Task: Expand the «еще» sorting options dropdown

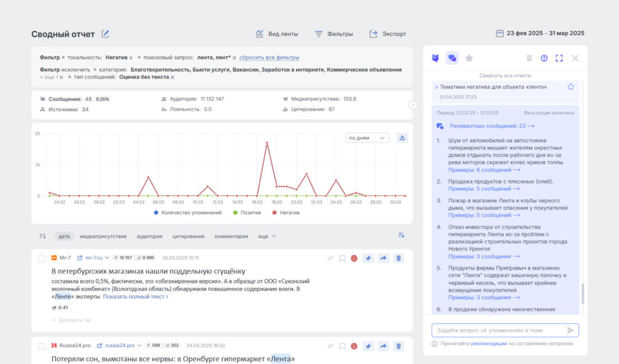Action: [x=267, y=236]
